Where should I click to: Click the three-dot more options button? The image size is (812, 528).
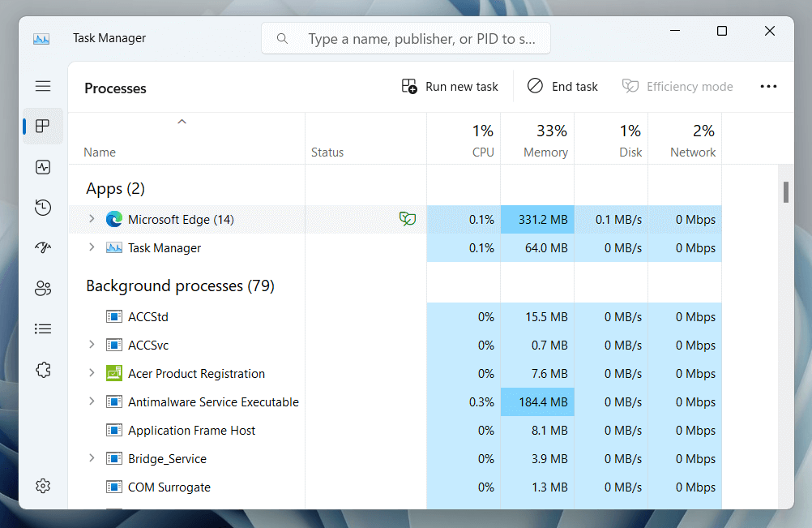(x=768, y=87)
